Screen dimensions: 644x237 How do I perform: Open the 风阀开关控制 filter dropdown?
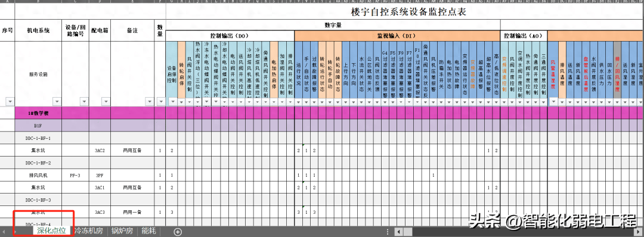[190, 102]
